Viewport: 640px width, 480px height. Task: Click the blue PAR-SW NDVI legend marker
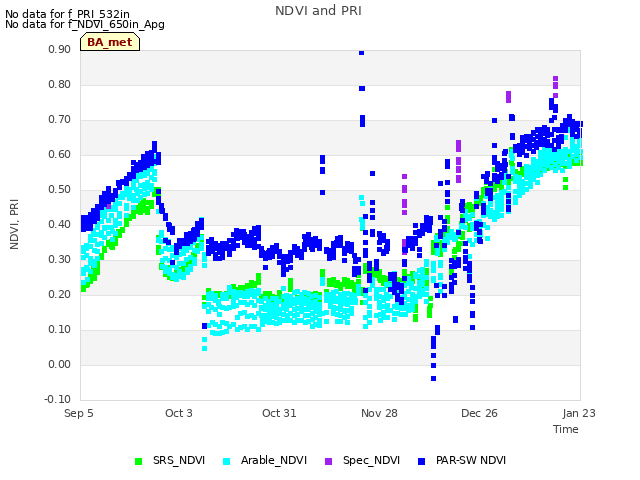[x=422, y=462]
